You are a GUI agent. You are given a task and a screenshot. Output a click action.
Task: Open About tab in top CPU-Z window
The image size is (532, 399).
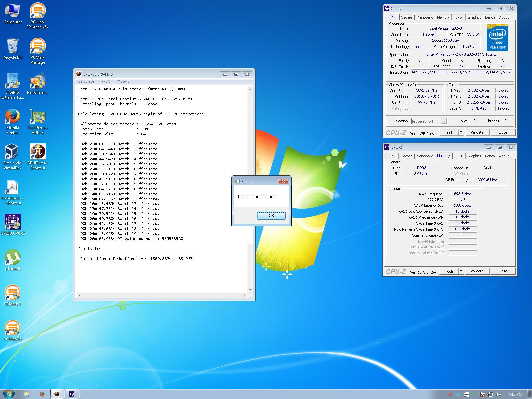tap(504, 17)
